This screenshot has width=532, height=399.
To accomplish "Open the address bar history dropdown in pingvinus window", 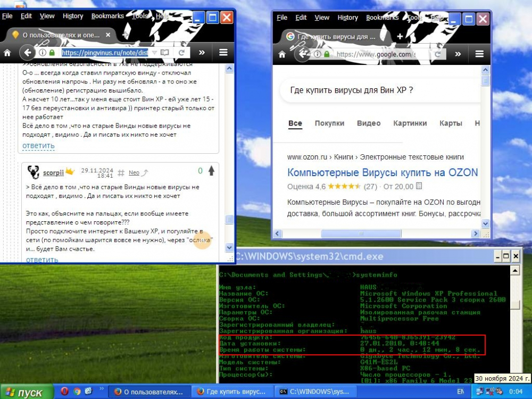I will [x=154, y=53].
